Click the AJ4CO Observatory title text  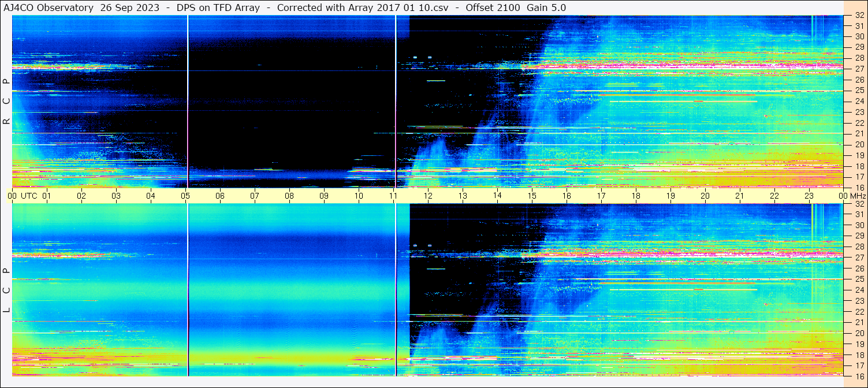coord(49,8)
